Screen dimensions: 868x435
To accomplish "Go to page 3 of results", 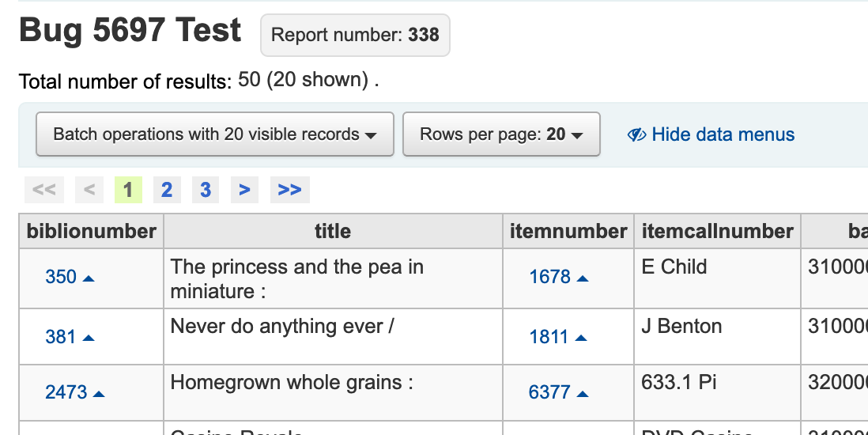I will point(206,190).
